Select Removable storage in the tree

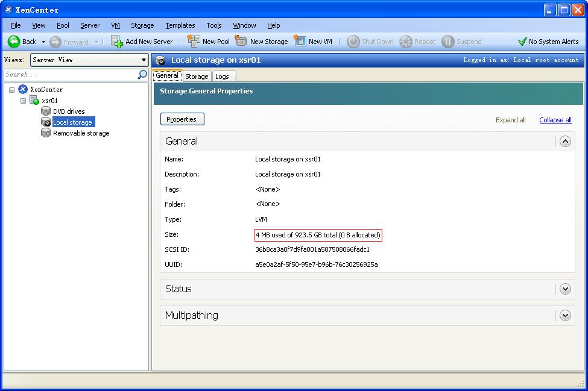81,133
